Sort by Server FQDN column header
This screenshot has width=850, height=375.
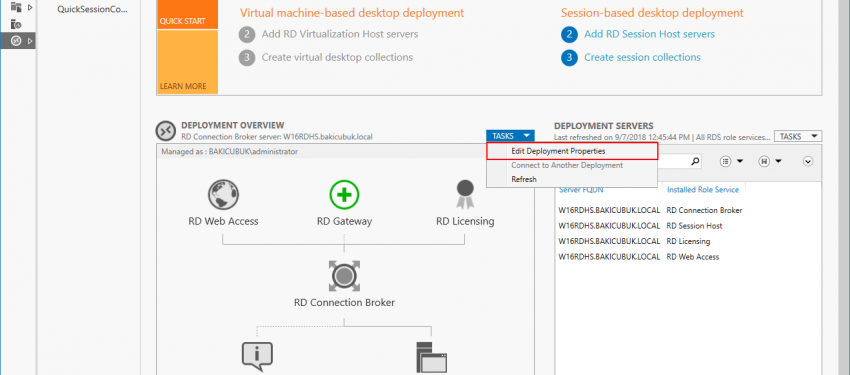(x=581, y=190)
